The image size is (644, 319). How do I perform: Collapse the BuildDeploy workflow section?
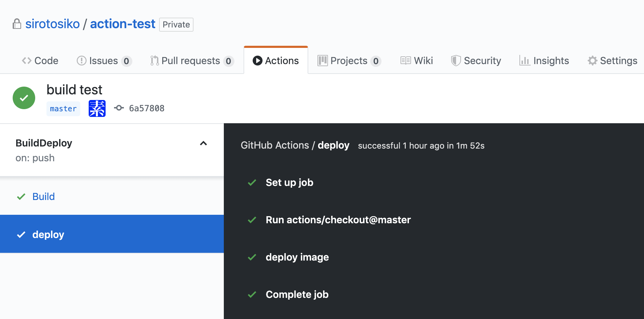pos(203,143)
